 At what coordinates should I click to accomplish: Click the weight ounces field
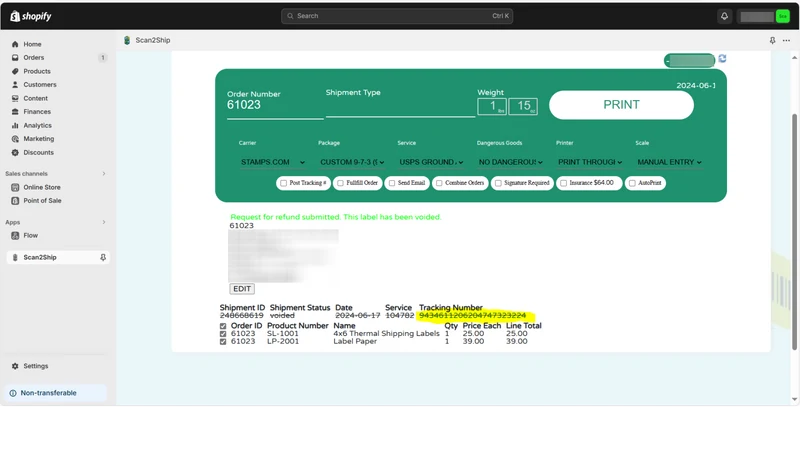pos(523,106)
